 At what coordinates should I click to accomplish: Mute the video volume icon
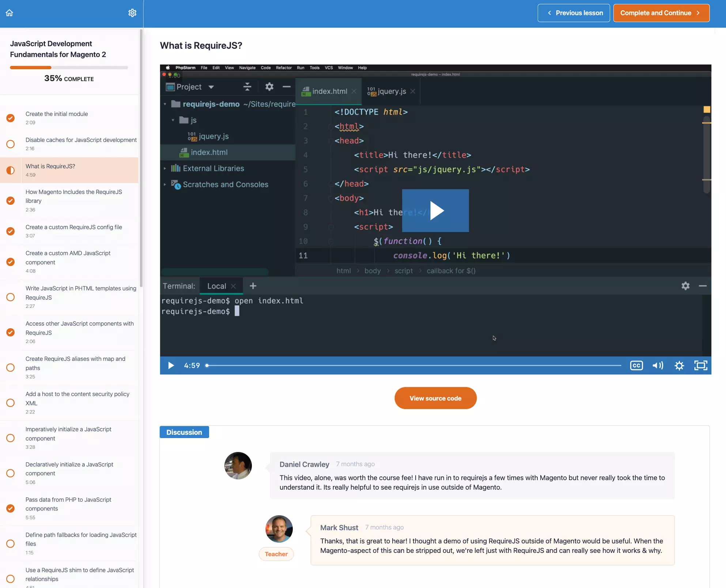pyautogui.click(x=658, y=365)
